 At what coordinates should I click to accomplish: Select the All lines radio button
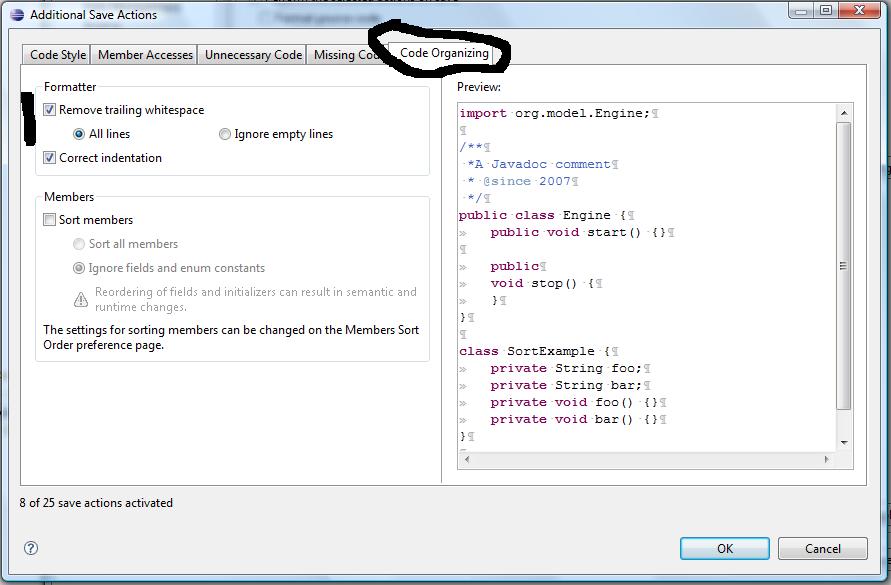[x=79, y=134]
